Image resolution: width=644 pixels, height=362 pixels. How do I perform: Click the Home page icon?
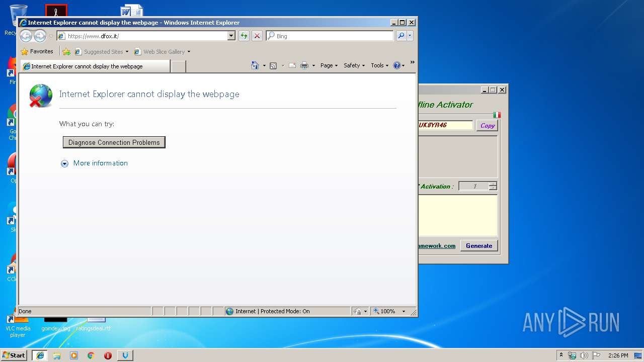(x=255, y=65)
